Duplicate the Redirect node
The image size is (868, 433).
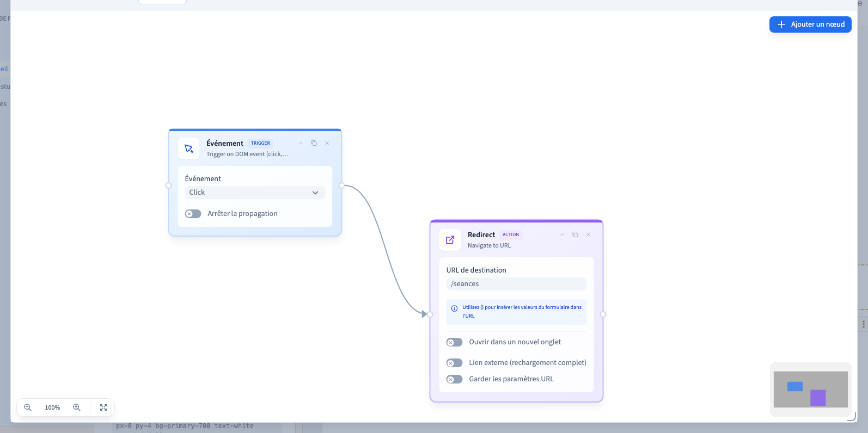click(575, 234)
